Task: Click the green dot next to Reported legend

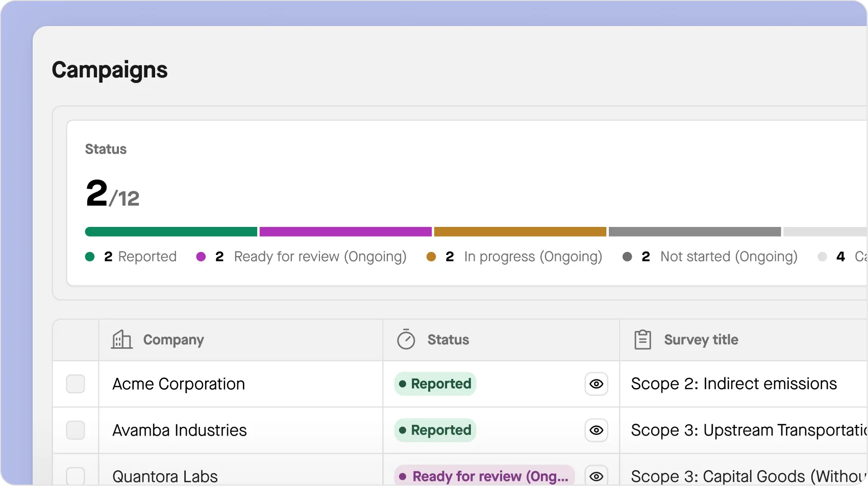Action: [91, 257]
